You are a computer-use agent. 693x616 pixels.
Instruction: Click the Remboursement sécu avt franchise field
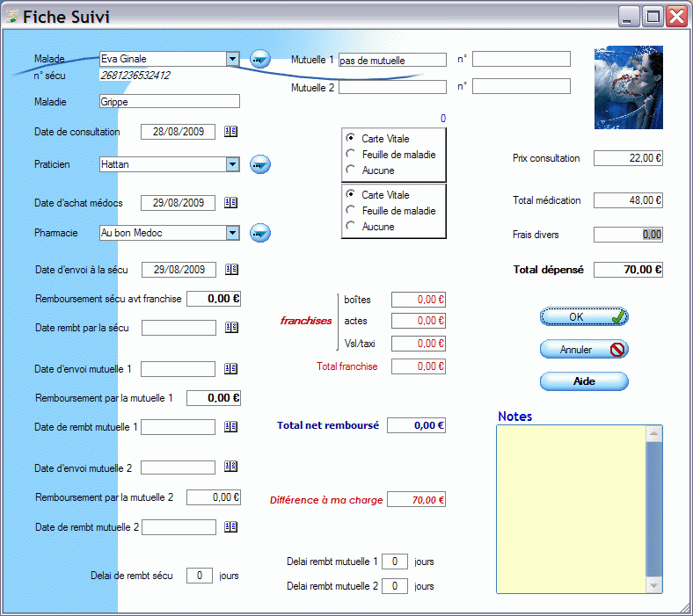pyautogui.click(x=214, y=299)
